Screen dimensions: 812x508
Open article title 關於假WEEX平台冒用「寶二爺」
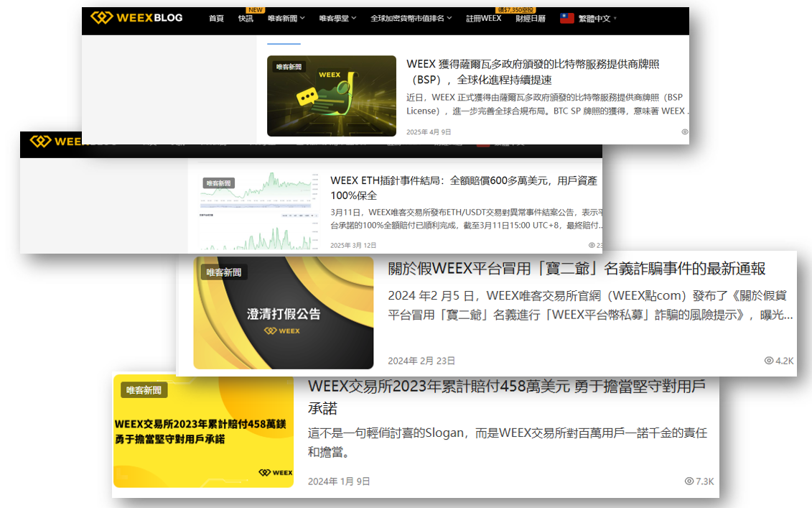[577, 269]
